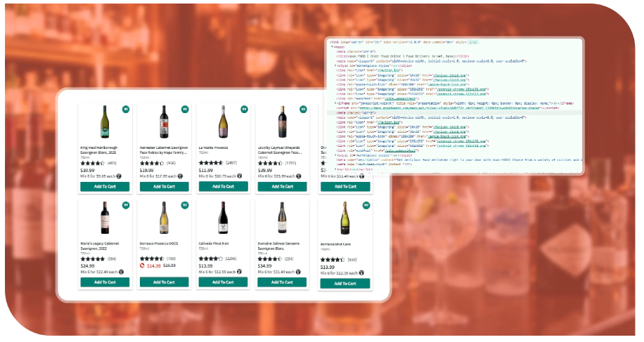Expand the iframe node in code panel

pyautogui.click(x=336, y=103)
